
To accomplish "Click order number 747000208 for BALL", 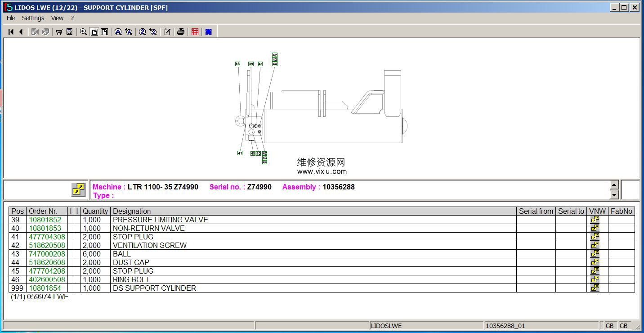I will tap(47, 254).
